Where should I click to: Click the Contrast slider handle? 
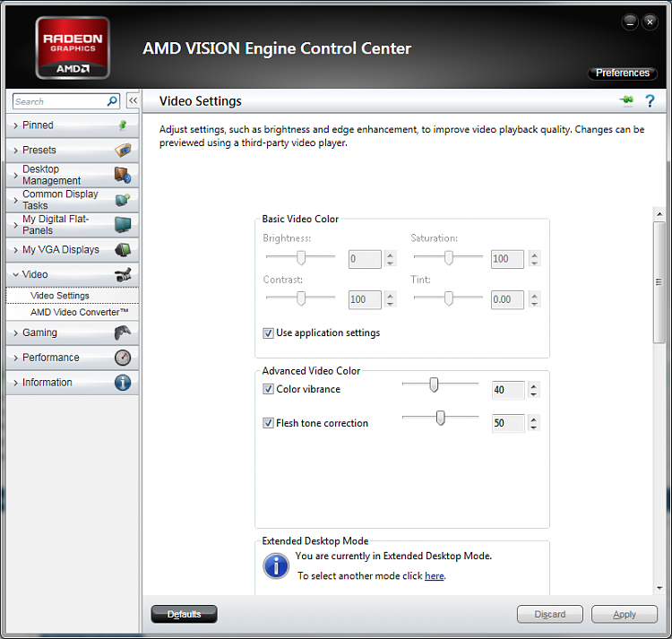(x=301, y=298)
